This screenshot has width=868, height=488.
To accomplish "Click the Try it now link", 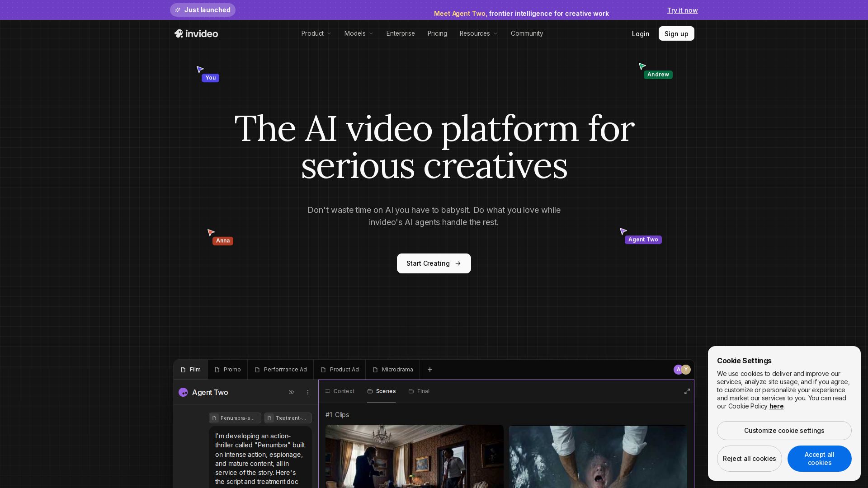I will pos(683,10).
